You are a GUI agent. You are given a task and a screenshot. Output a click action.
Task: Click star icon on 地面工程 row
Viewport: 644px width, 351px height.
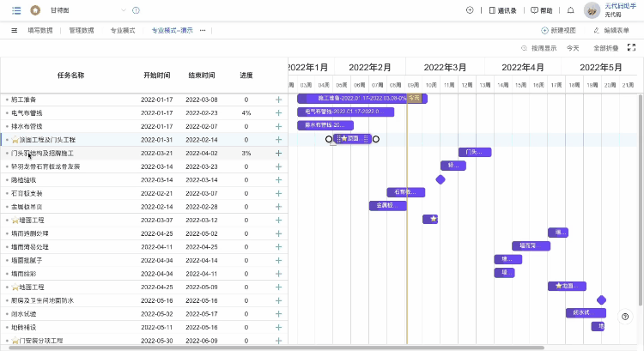15,287
